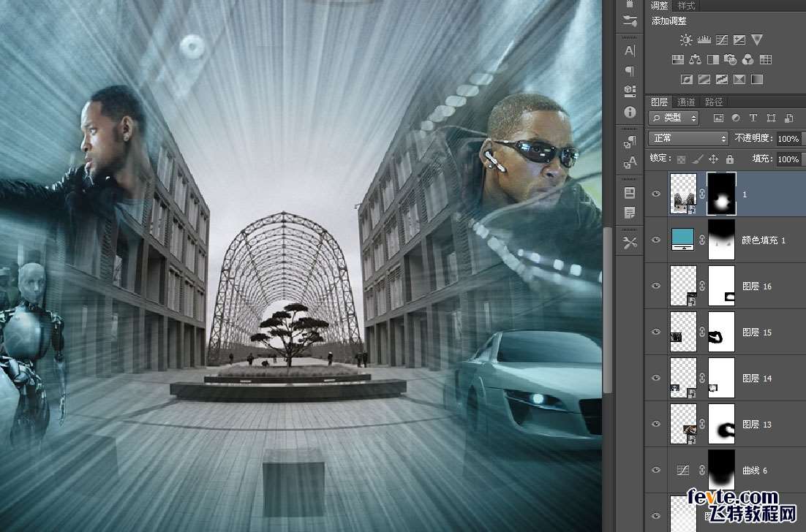Open the 不透明度 opacity value field
This screenshot has height=532, width=806.
pos(788,138)
